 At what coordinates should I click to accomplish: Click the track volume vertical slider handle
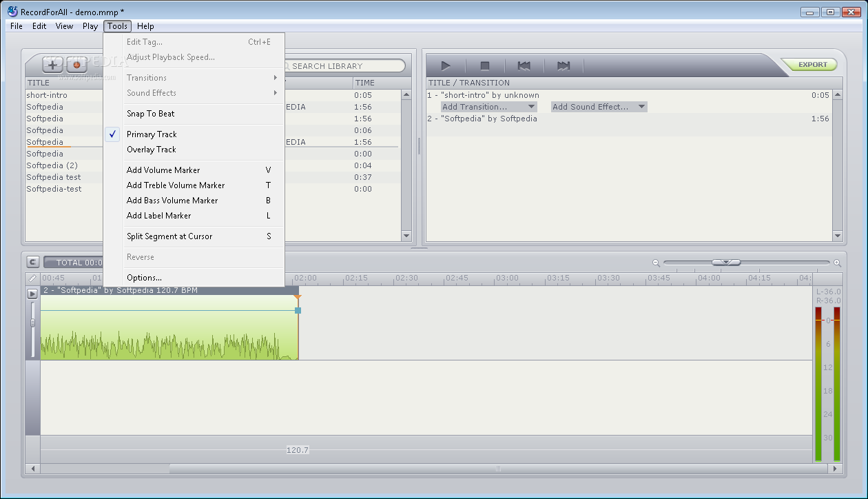pos(32,323)
